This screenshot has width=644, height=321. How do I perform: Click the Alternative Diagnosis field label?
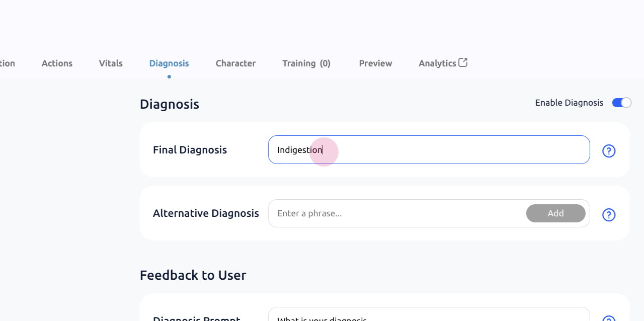click(206, 213)
